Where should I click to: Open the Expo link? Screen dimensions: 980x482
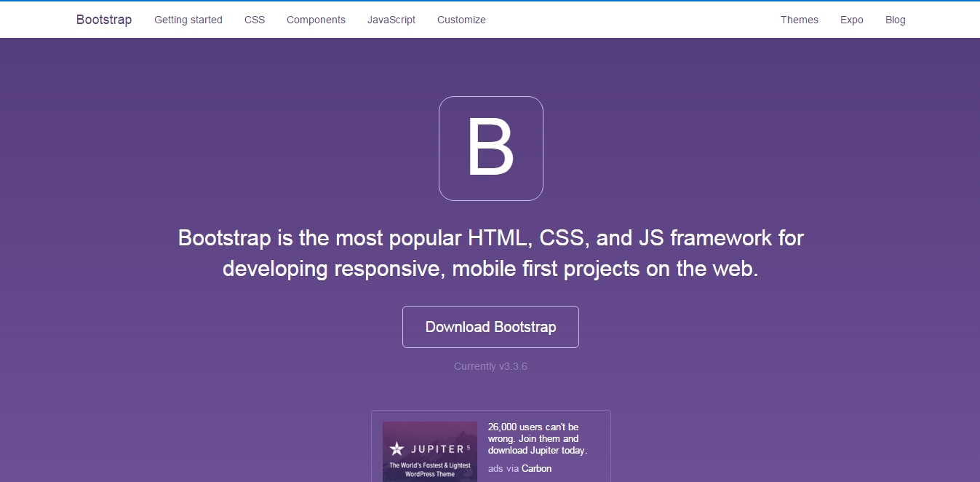click(852, 20)
